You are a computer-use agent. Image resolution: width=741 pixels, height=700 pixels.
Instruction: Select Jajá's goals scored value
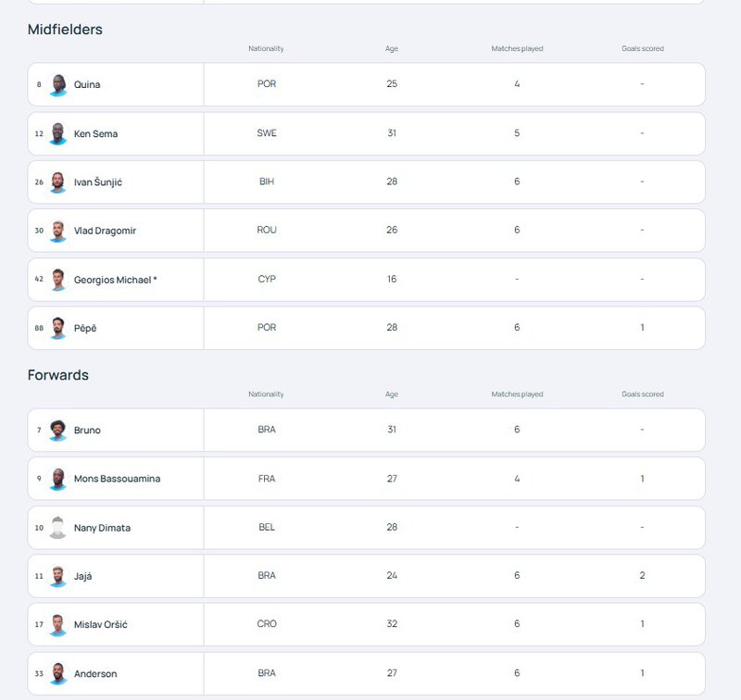tap(642, 575)
